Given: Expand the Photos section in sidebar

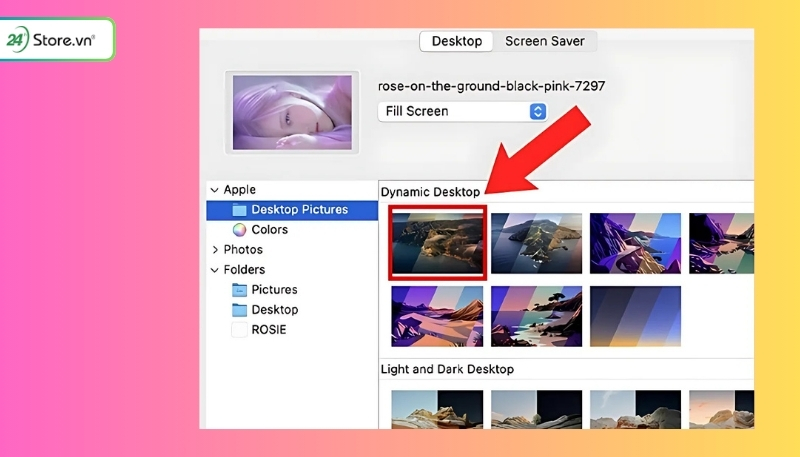Looking at the screenshot, I should click(215, 250).
